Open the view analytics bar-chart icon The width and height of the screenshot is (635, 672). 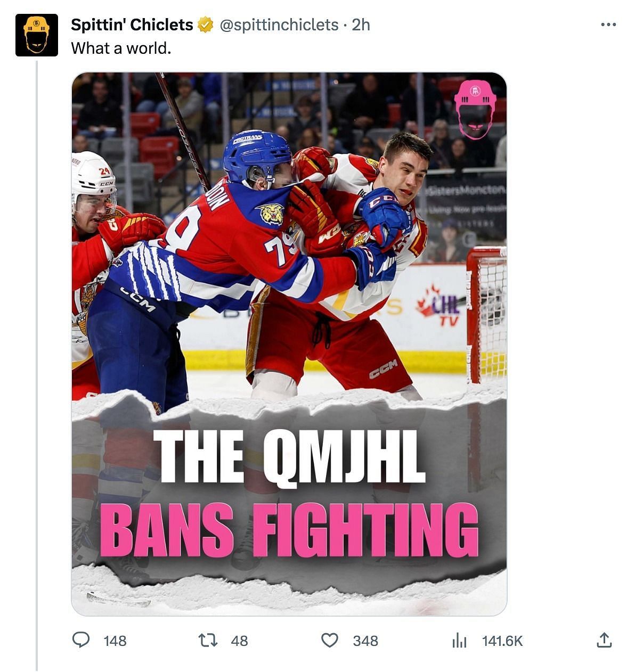pyautogui.click(x=459, y=641)
